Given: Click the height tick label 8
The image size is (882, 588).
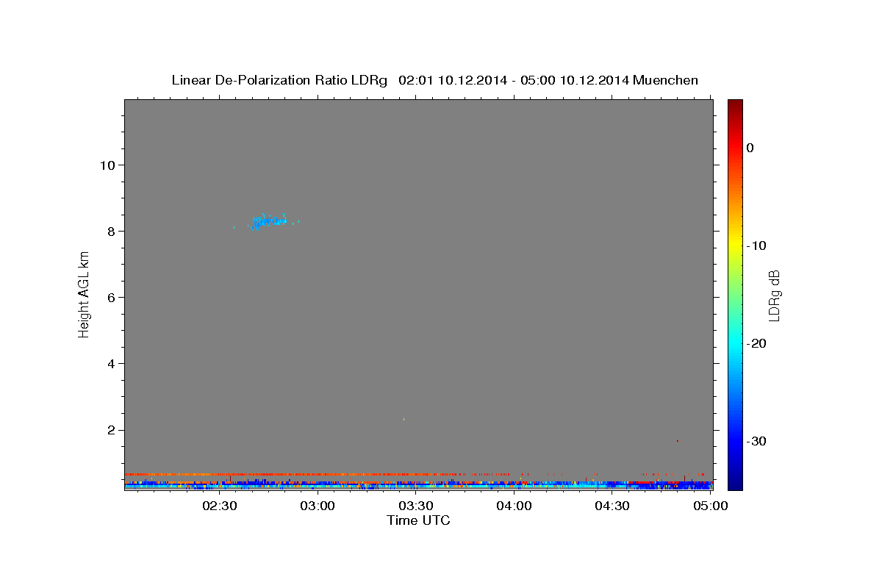Looking at the screenshot, I should 110,231.
